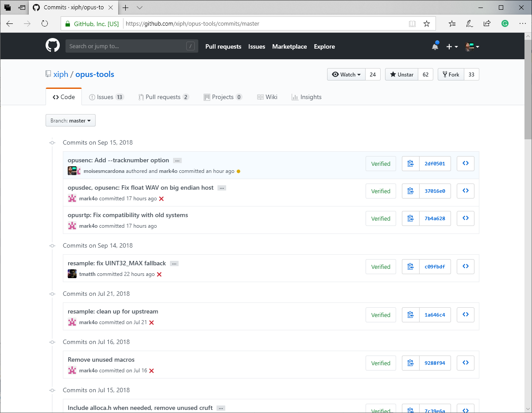Add page to favorites with star icon

(x=427, y=24)
